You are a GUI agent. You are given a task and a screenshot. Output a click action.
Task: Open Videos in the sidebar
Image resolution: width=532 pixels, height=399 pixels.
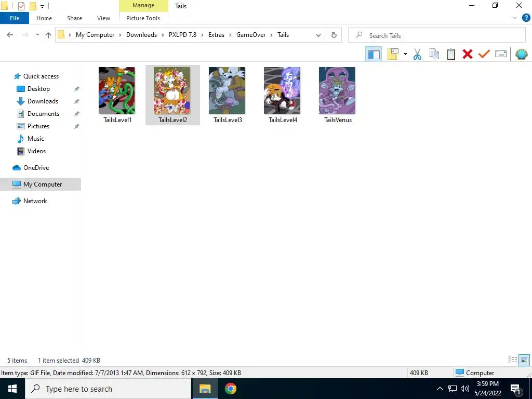36,151
